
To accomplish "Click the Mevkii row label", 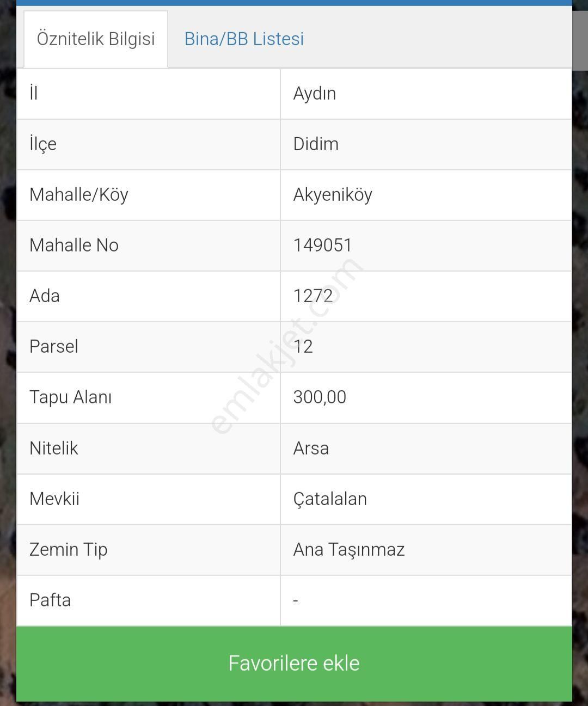I will click(54, 499).
